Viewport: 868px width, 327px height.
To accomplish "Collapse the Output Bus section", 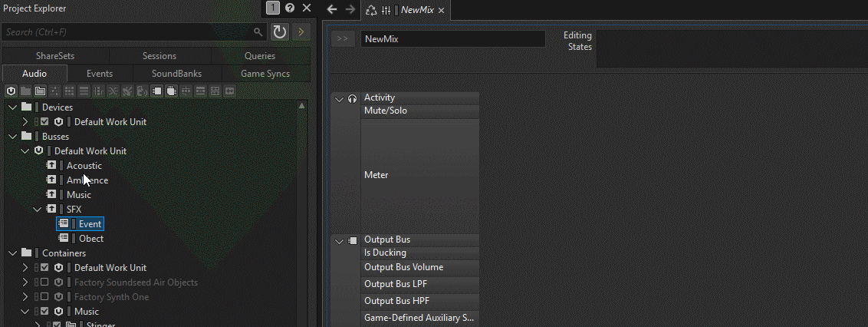I will coord(340,241).
